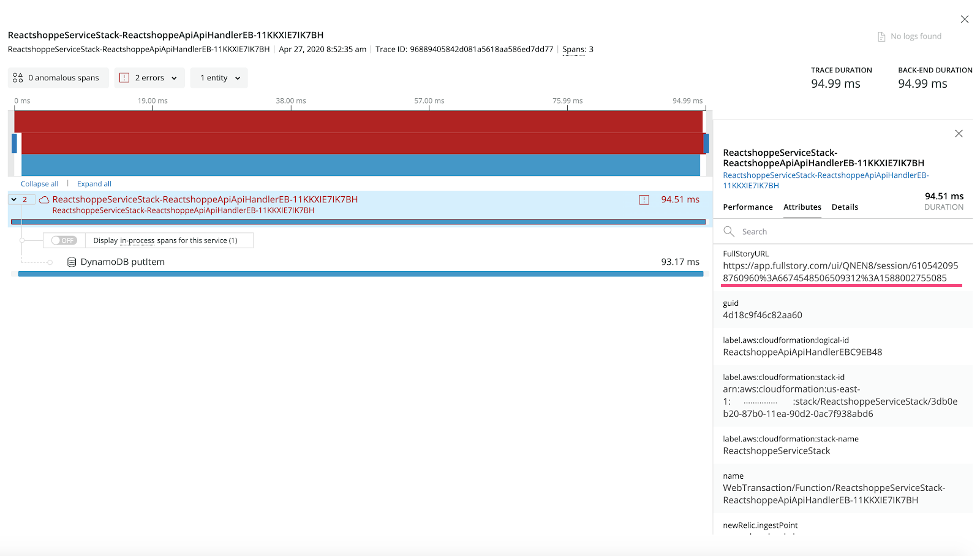Screen dimensions: 980x556
Task: Click the logical-id value ReactshoppeApiApiHandlerEBC9EB48
Action: [x=802, y=352]
